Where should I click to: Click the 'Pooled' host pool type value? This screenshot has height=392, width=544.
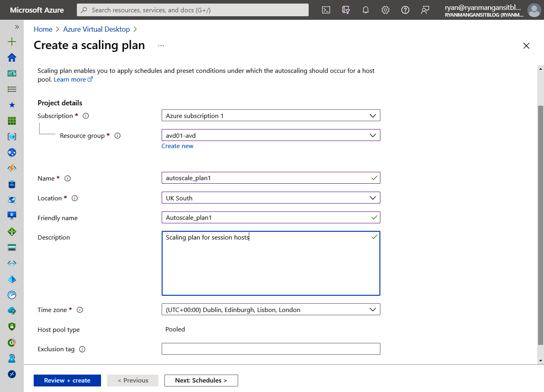tap(175, 329)
